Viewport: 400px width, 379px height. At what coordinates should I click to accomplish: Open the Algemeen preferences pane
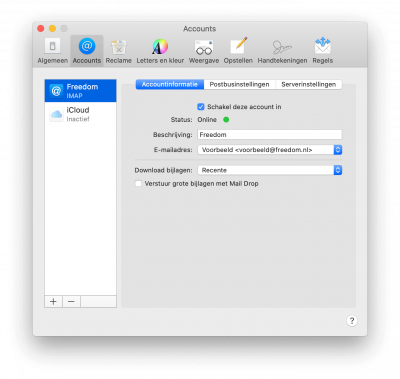tap(53, 51)
